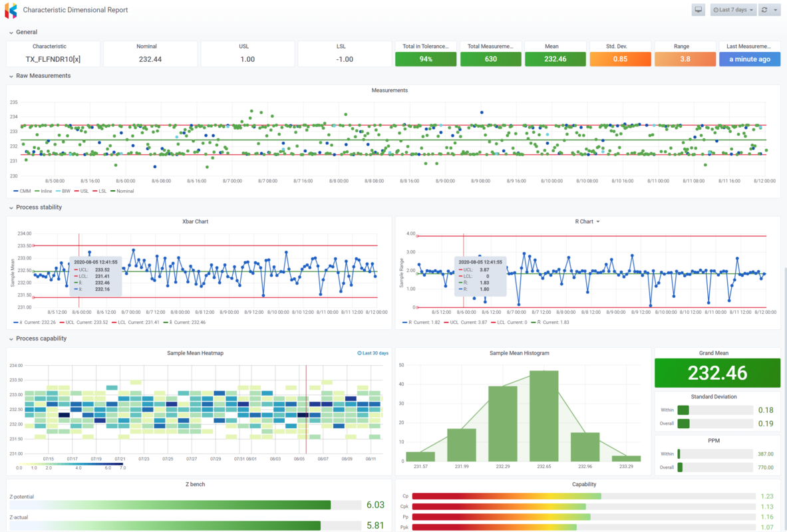
Task: Click the Range 3.8 stat
Action: pos(685,59)
